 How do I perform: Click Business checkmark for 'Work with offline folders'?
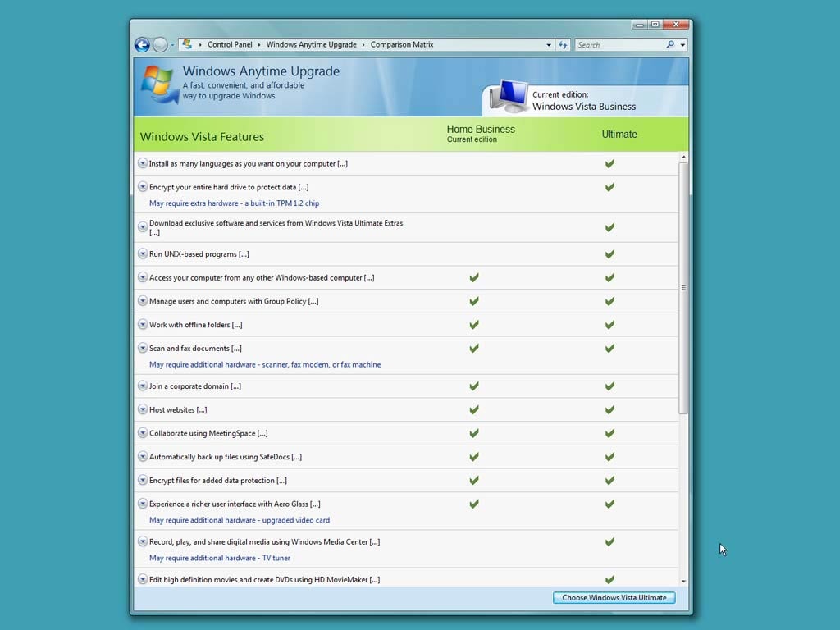[x=474, y=325]
